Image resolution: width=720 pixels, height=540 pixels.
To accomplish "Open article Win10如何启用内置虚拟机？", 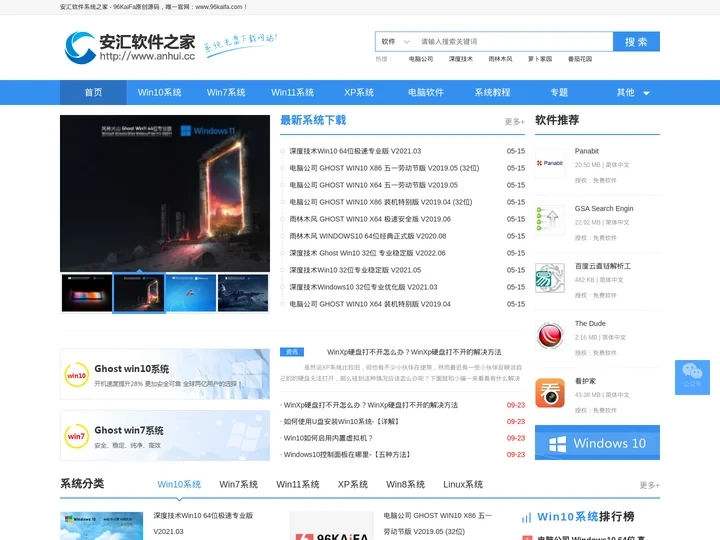I will pos(328,438).
